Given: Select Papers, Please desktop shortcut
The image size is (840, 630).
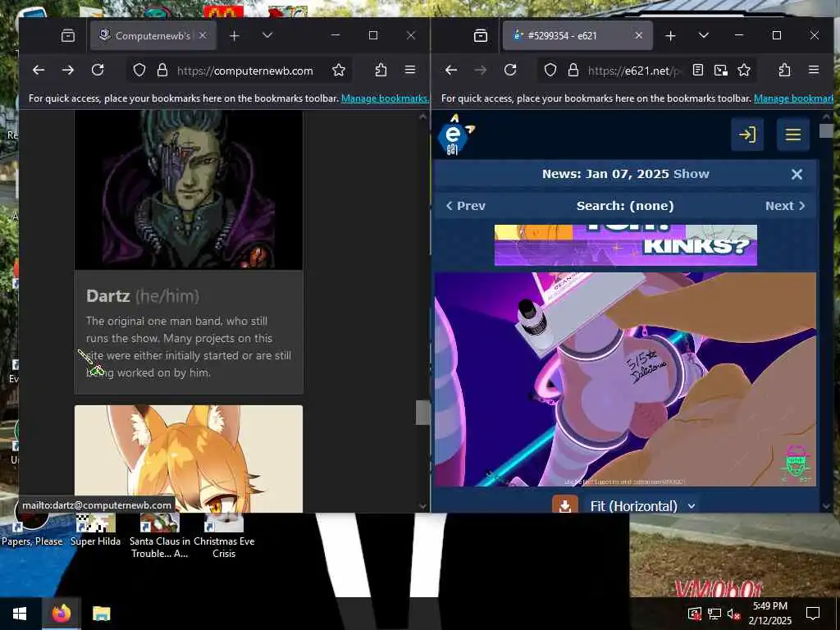Looking at the screenshot, I should [x=32, y=527].
